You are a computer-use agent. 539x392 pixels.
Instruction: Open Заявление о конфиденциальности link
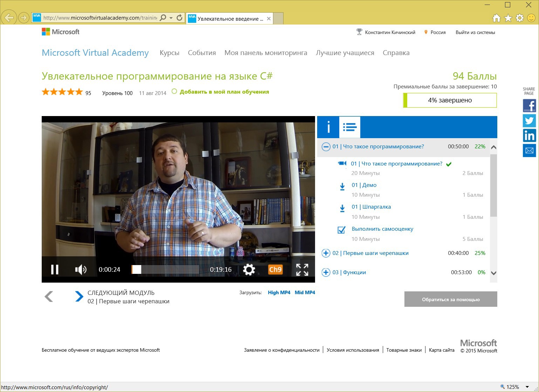pyautogui.click(x=282, y=350)
